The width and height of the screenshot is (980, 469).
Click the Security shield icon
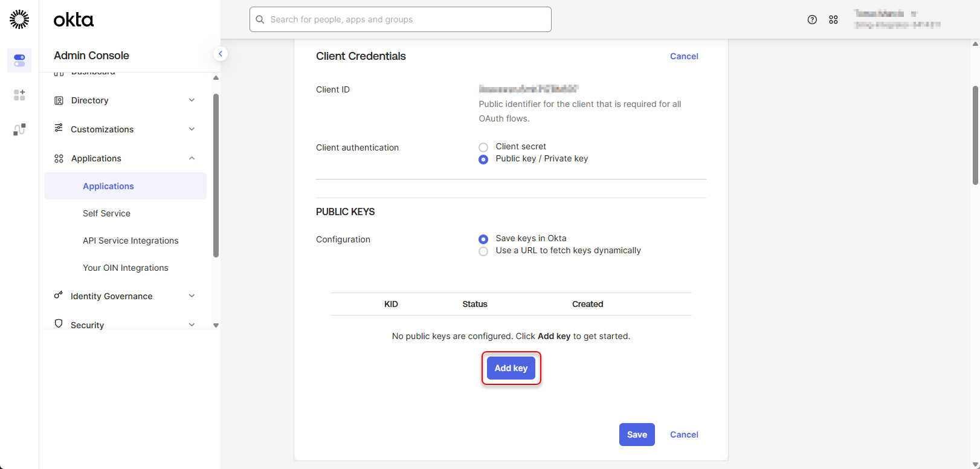(x=59, y=324)
